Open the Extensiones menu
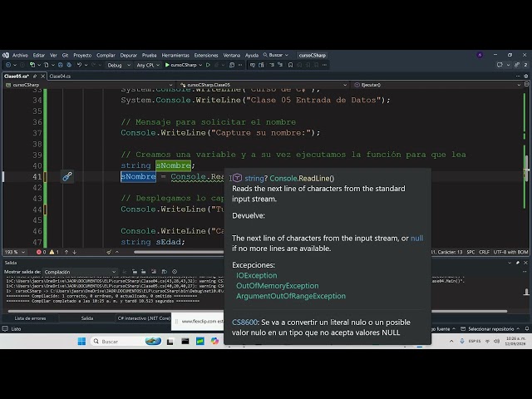Screen dimensions: 532x399 tap(206, 55)
